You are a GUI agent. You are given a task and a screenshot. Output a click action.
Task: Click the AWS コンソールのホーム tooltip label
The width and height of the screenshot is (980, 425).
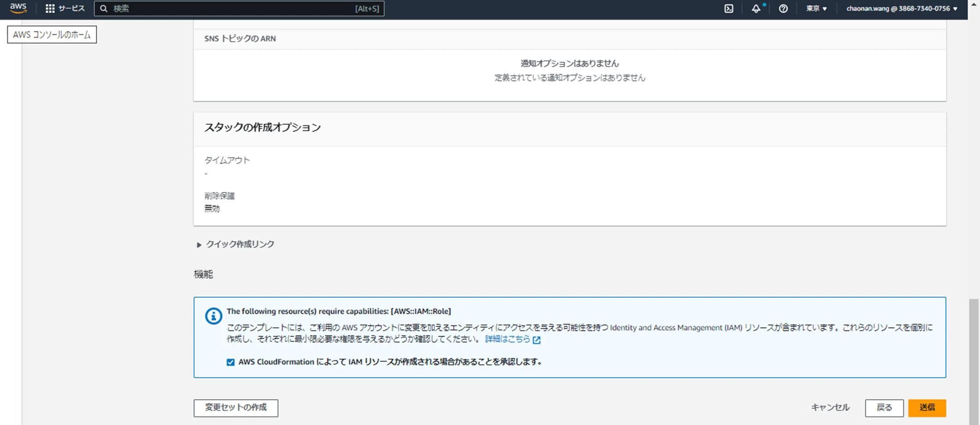52,35
